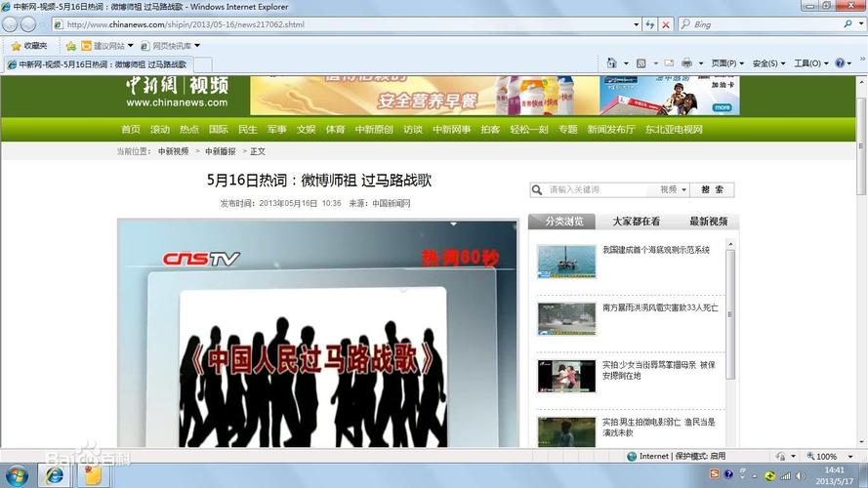868x488 pixels.
Task: Click the IE Forward navigation button
Action: [28, 24]
